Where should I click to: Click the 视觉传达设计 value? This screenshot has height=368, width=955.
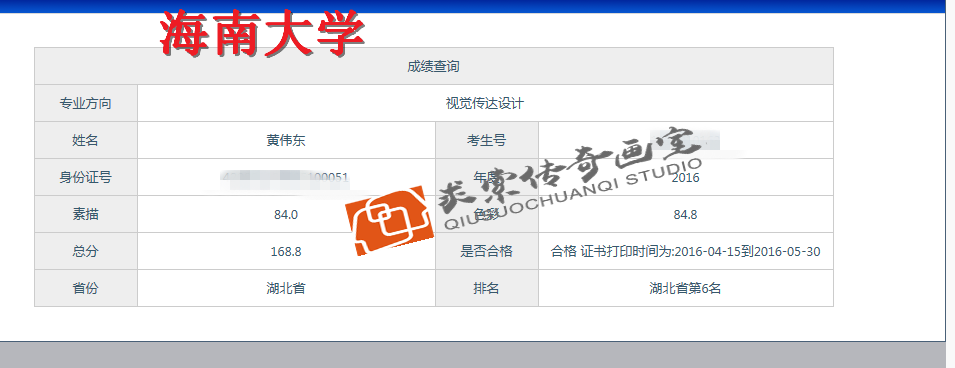click(x=485, y=104)
